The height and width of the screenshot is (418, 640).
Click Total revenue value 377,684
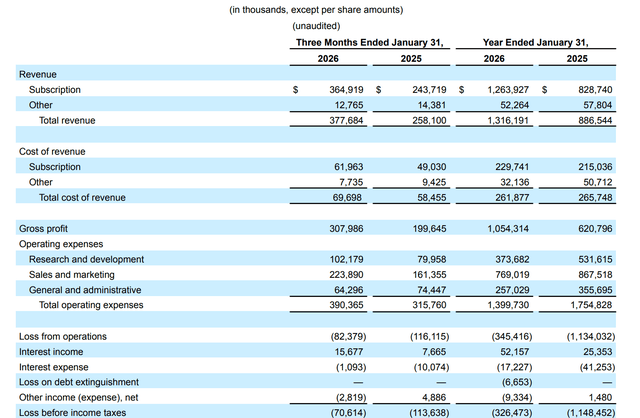coord(346,120)
